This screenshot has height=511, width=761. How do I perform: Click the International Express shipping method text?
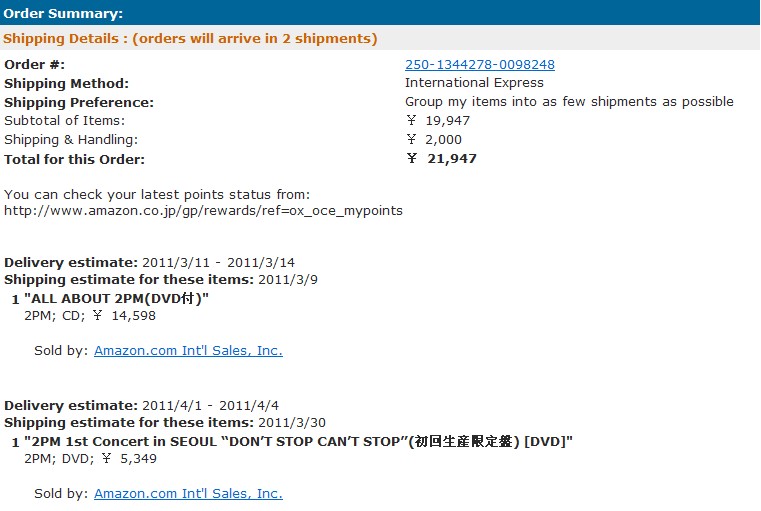click(x=474, y=82)
